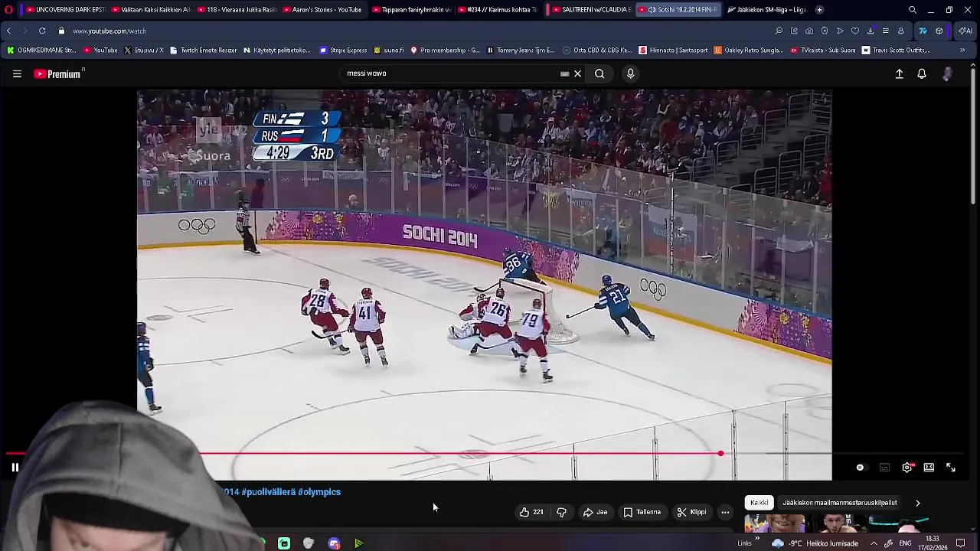Viewport: 980px width, 551px height.
Task: Open ad blocker shield icon
Action: tap(825, 31)
